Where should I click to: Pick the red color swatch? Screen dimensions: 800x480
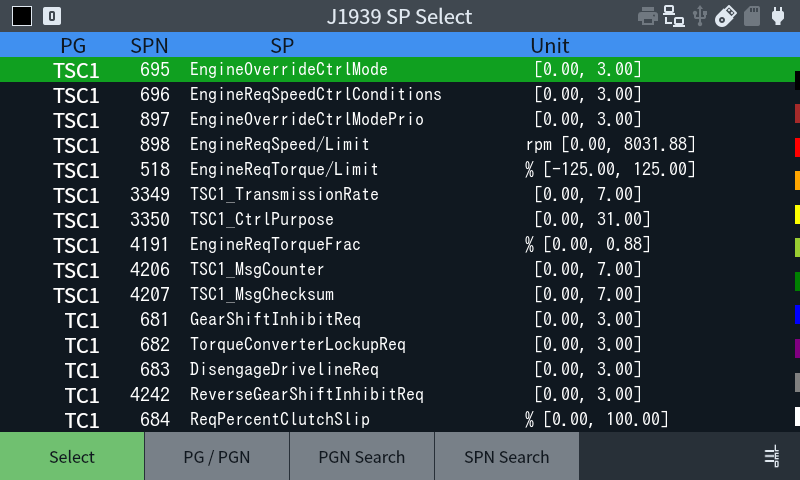[x=796, y=147]
